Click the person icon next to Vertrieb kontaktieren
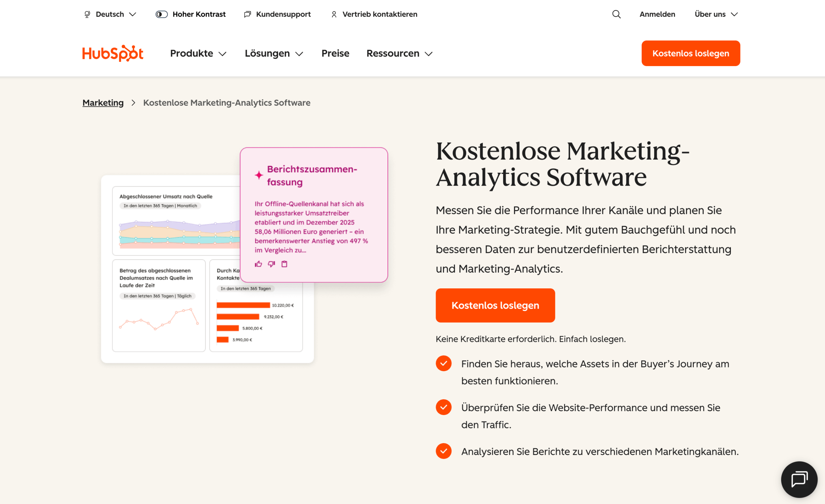Viewport: 825px width, 504px height. click(334, 14)
